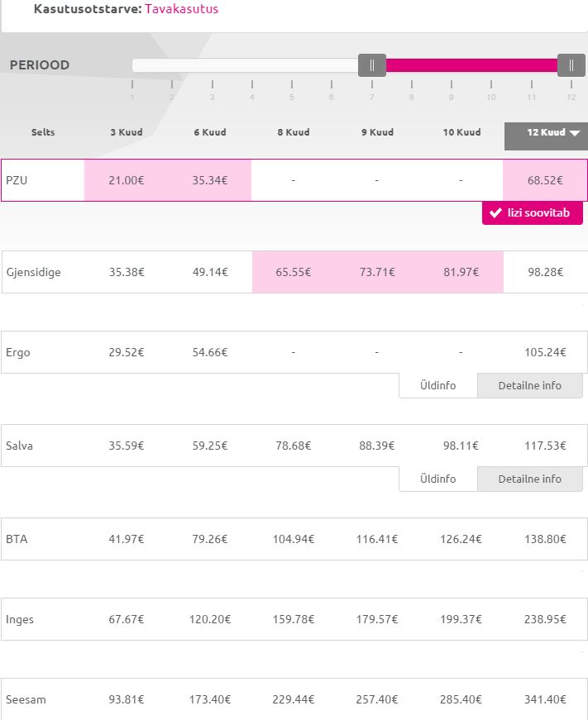Select Ergo 12 month price 105.24€
The image size is (588, 720).
coord(545,353)
